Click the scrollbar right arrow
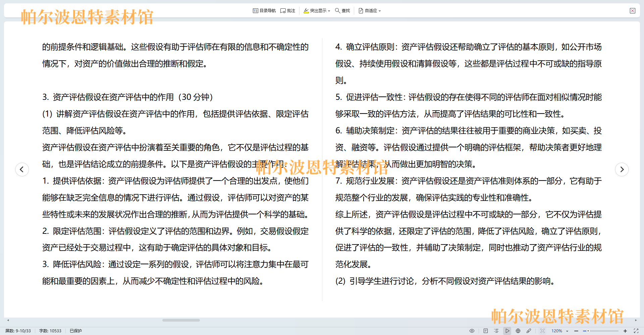The image size is (644, 335). pyautogui.click(x=636, y=320)
